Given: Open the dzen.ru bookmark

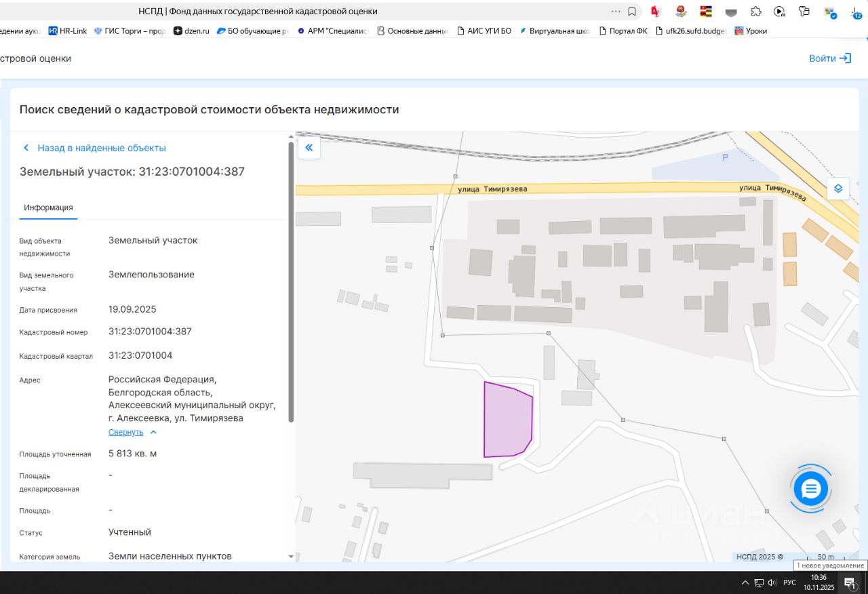Looking at the screenshot, I should click(x=192, y=31).
